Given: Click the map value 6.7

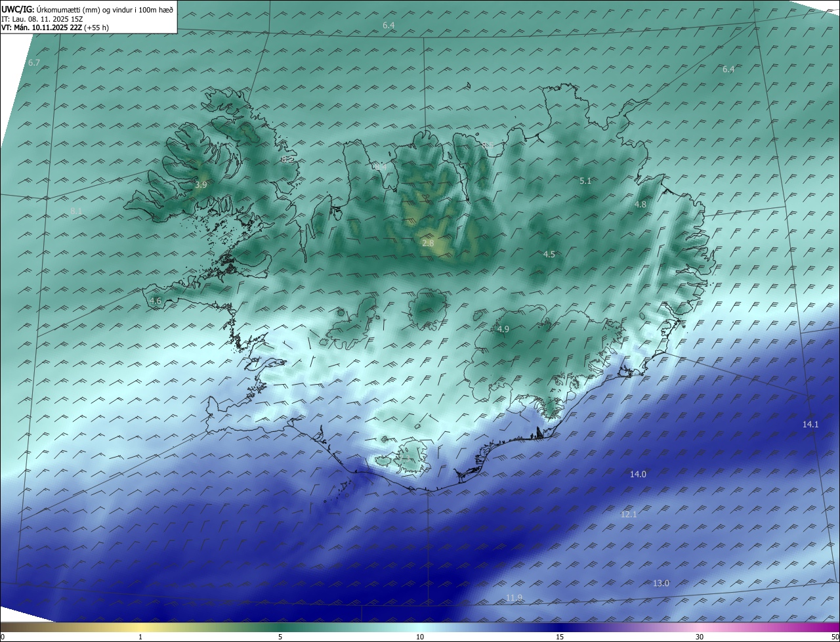Looking at the screenshot, I should pyautogui.click(x=34, y=62).
